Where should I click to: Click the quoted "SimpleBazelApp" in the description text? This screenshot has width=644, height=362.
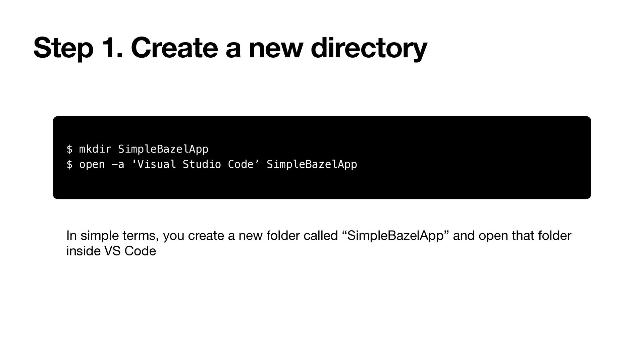395,236
